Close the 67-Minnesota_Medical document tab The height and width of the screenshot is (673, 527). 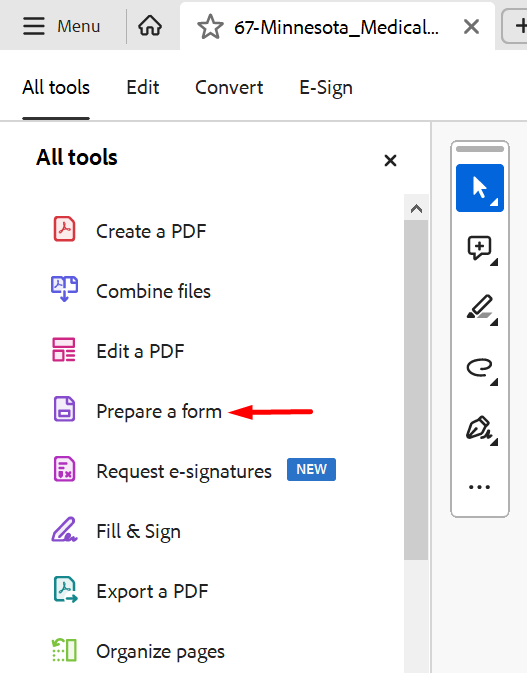[471, 27]
